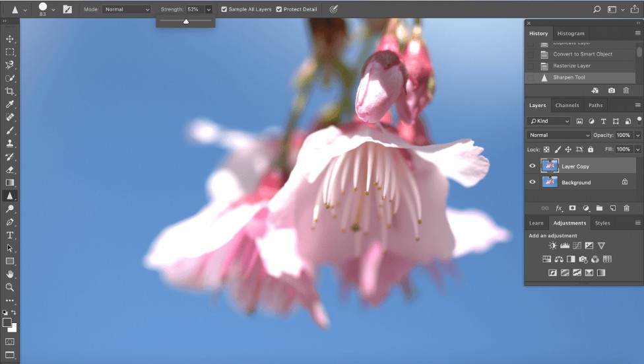Select the Zoom tool
The height and width of the screenshot is (364, 644).
10,287
